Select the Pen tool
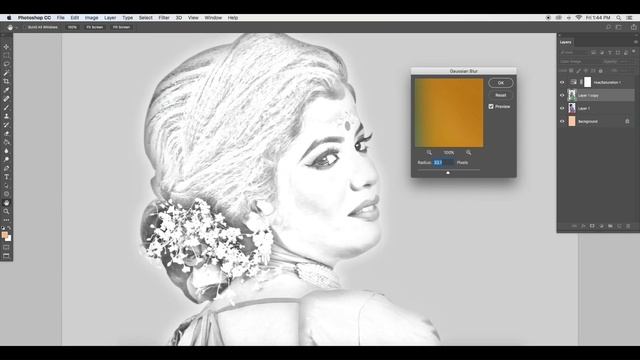The height and width of the screenshot is (360, 640). coord(6,168)
